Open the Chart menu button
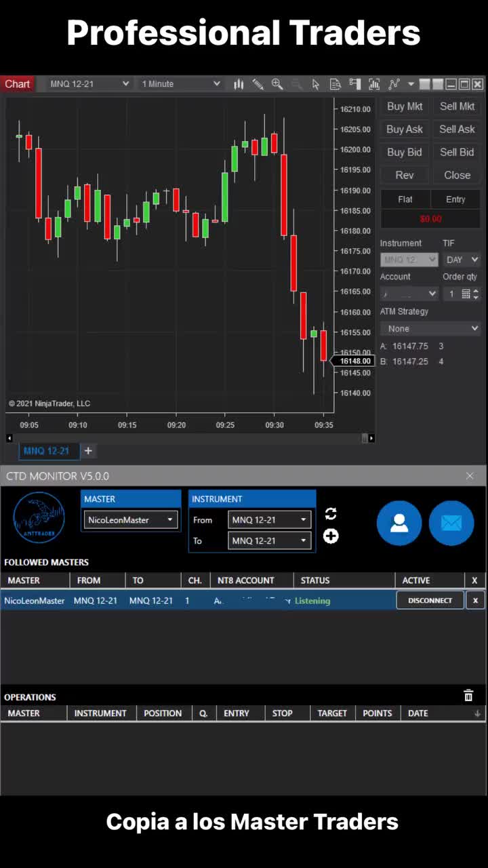Image resolution: width=488 pixels, height=868 pixels. [x=18, y=84]
